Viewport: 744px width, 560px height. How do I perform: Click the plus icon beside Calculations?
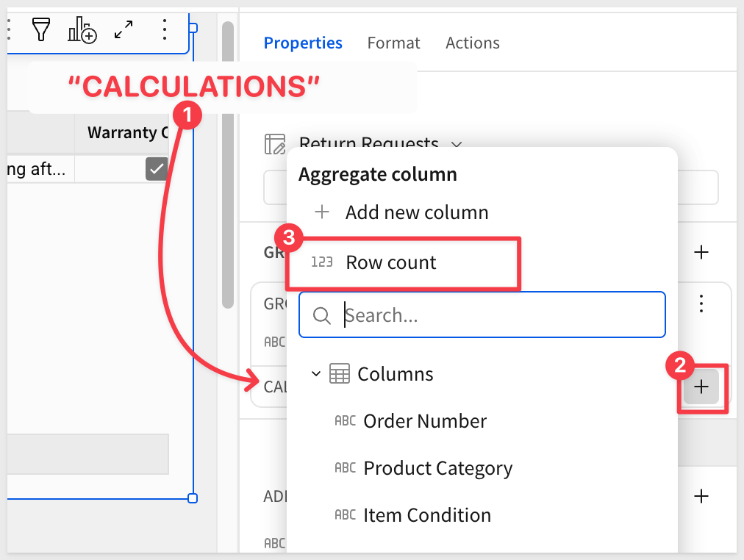pos(701,387)
